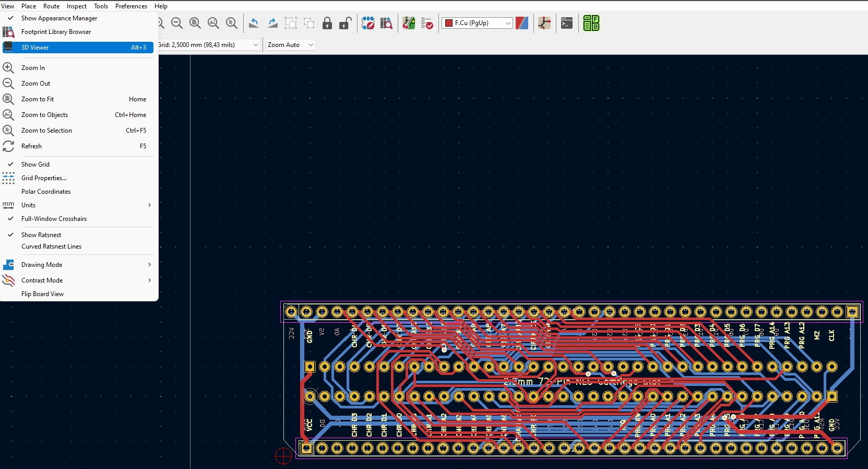Choose Zoom to Selection menu entry

(78, 131)
